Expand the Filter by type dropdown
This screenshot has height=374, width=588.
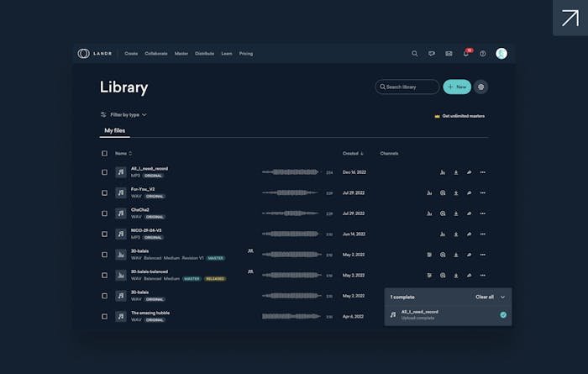(123, 114)
